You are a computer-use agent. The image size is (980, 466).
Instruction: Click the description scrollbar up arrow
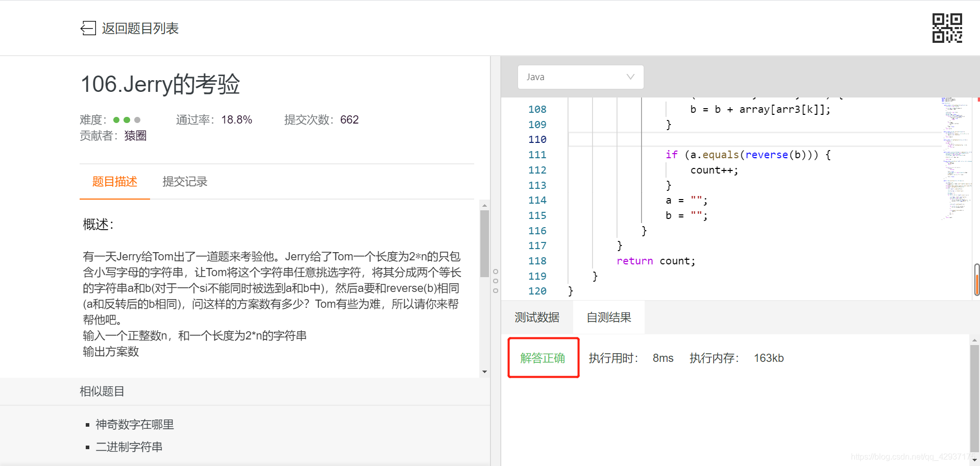point(484,205)
